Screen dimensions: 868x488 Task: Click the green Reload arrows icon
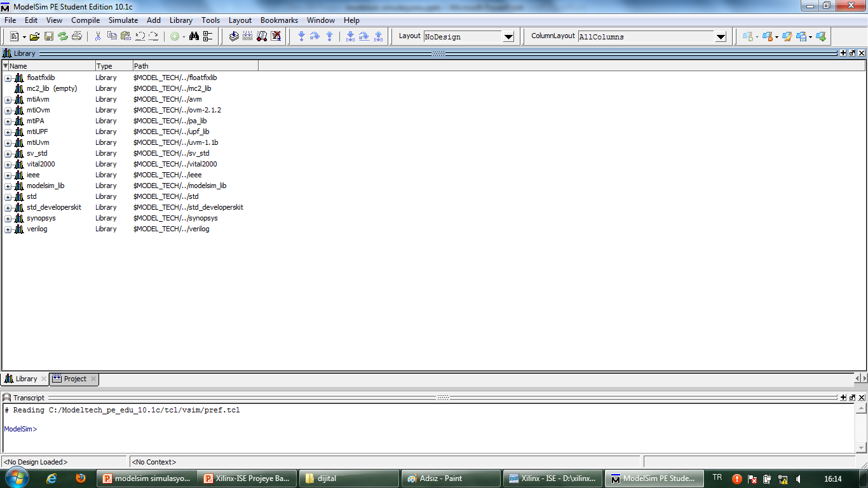pos(63,36)
